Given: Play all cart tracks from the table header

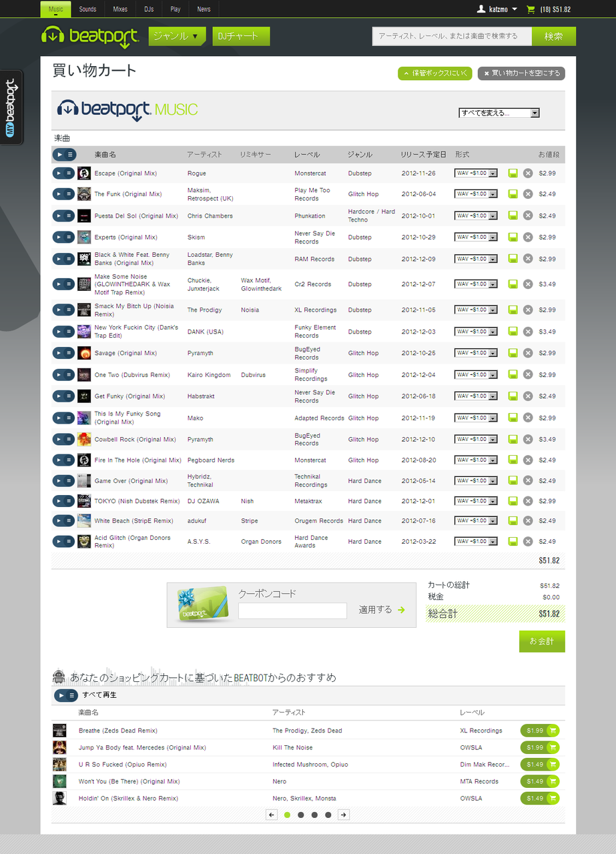Looking at the screenshot, I should tap(59, 154).
